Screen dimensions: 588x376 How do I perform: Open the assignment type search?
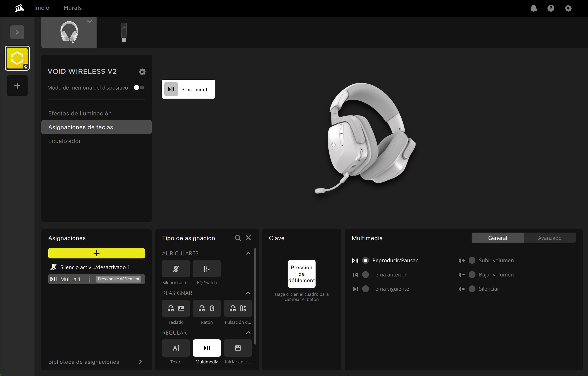(237, 238)
